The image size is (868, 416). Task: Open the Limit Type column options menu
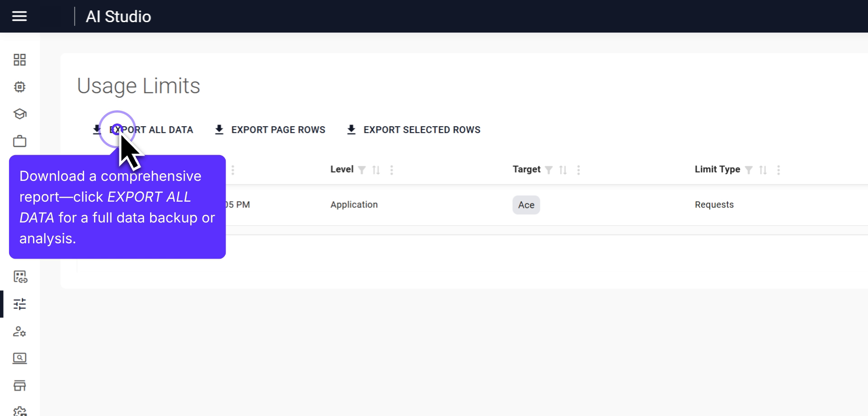(x=779, y=170)
